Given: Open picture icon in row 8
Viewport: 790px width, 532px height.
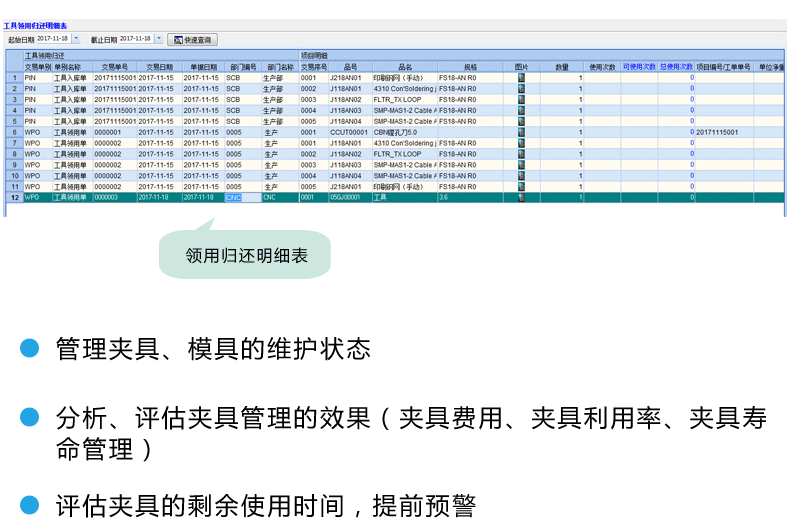Looking at the screenshot, I should coord(521,154).
